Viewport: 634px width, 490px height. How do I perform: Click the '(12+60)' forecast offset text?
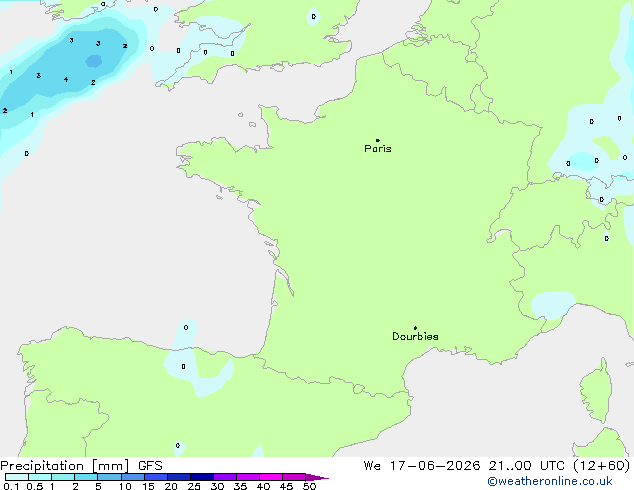click(602, 466)
